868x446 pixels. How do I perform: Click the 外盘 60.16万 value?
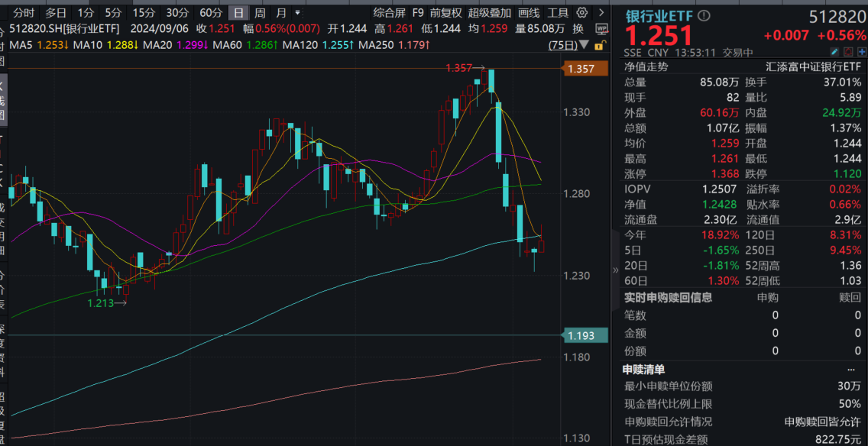(x=720, y=113)
